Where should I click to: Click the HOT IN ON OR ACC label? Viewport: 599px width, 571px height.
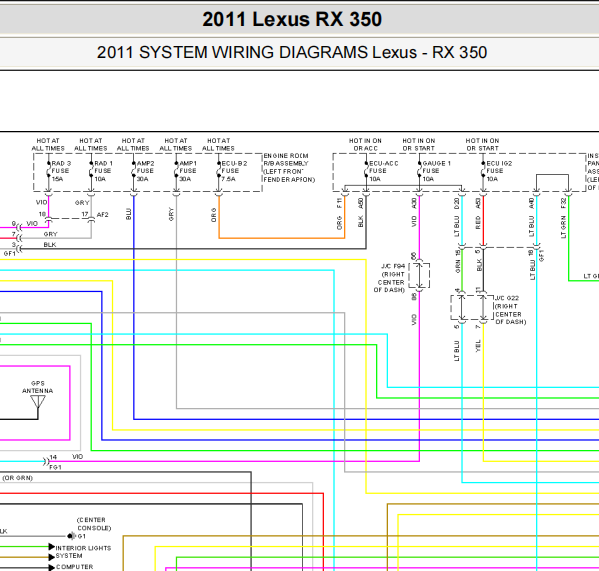coord(365,144)
